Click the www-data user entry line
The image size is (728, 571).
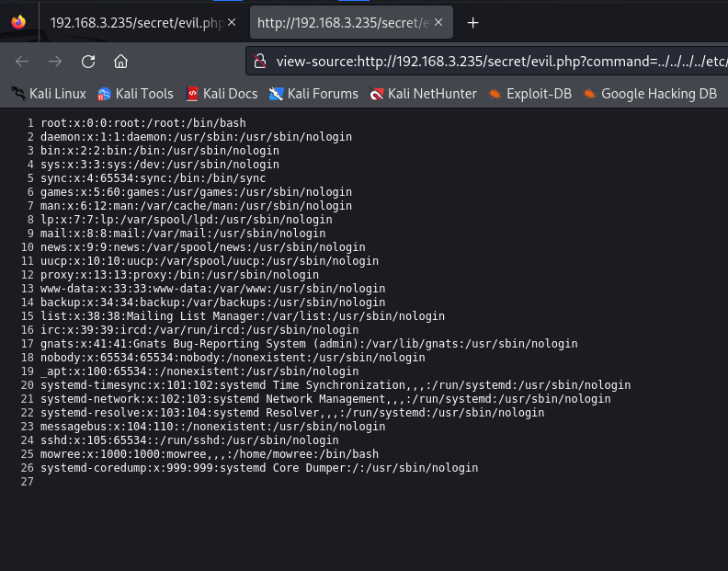click(x=212, y=289)
